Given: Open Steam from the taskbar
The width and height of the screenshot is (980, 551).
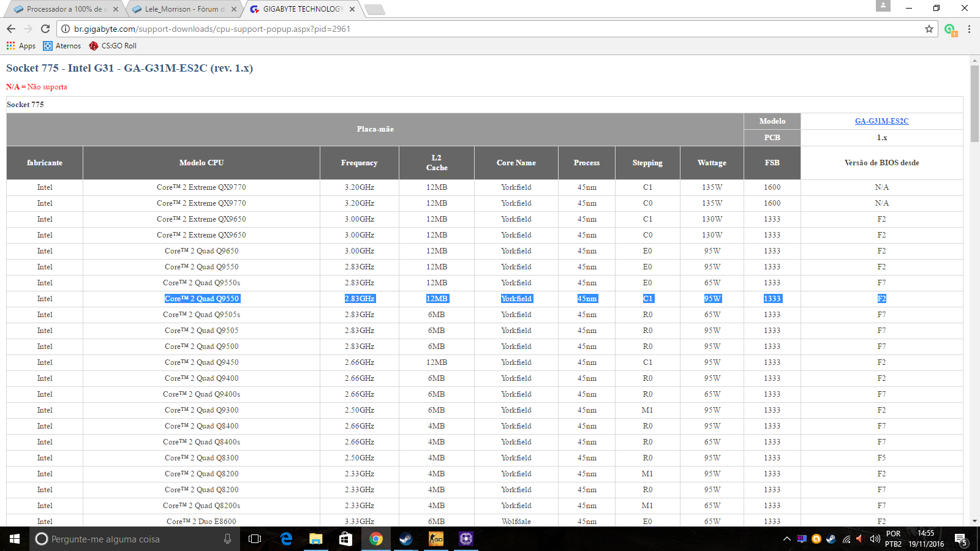Looking at the screenshot, I should (405, 539).
